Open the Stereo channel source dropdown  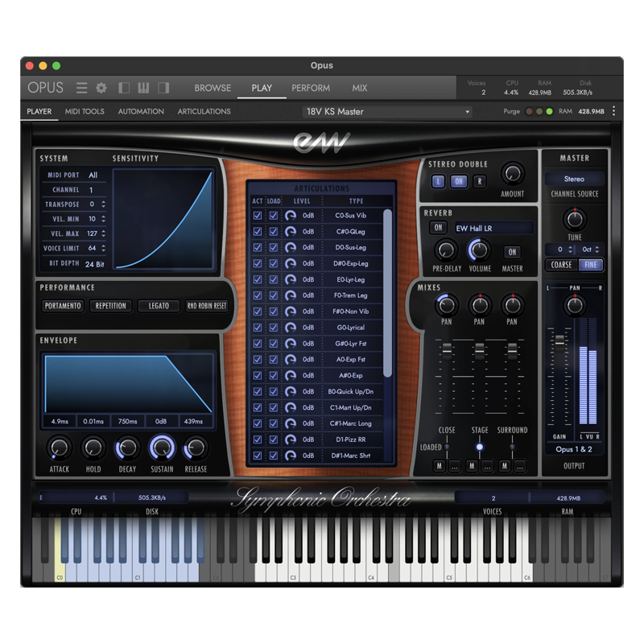(x=574, y=179)
